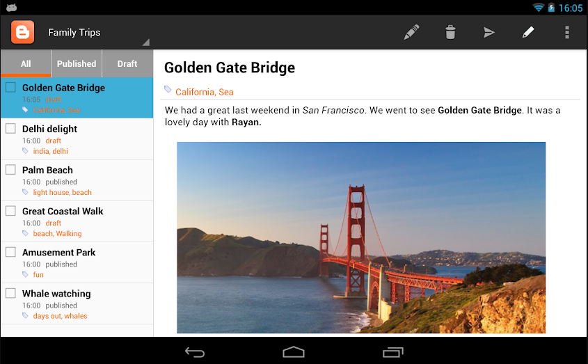Check the Great Coastal Walk checkbox
Image resolution: width=588 pixels, height=364 pixels.
10,211
